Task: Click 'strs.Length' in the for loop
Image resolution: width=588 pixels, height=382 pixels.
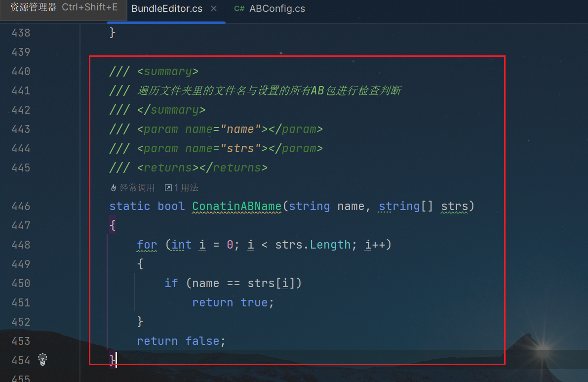Action: pyautogui.click(x=313, y=245)
